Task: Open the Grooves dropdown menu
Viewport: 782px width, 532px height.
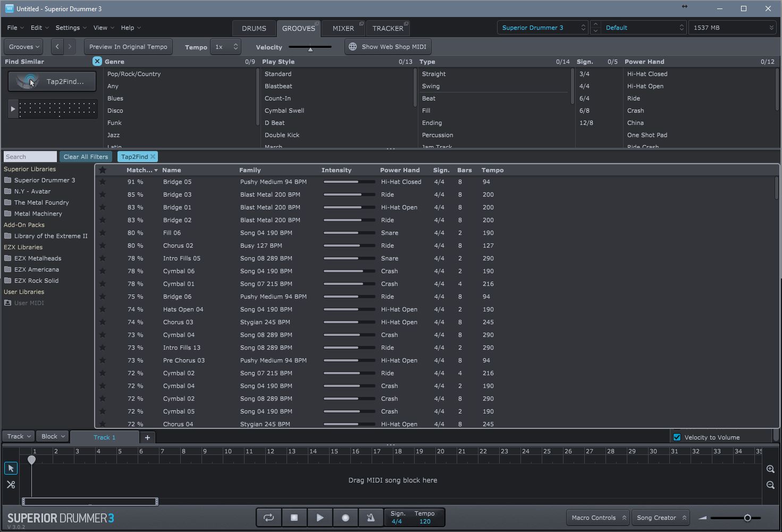Action: [x=24, y=47]
